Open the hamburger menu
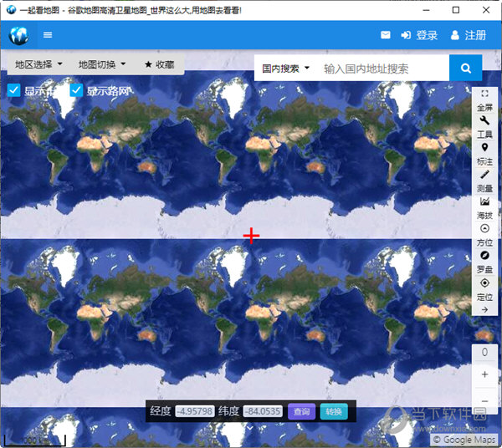The height and width of the screenshot is (448, 502). pos(48,35)
